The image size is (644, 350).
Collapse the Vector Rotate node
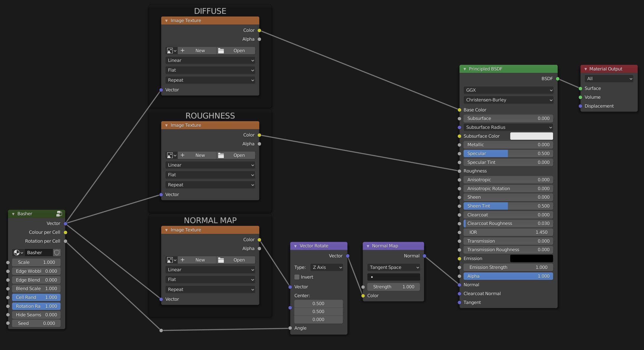pos(296,246)
